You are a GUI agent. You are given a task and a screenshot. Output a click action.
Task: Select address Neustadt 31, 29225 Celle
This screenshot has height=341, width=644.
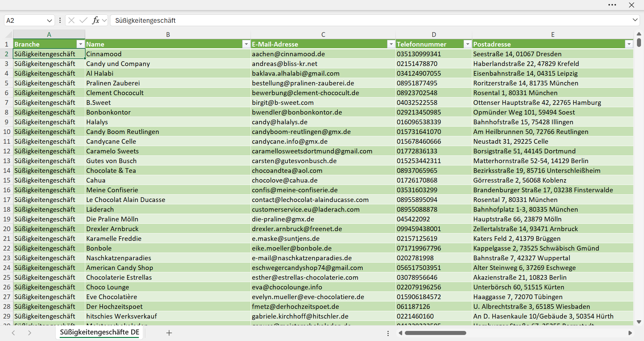pyautogui.click(x=552, y=141)
